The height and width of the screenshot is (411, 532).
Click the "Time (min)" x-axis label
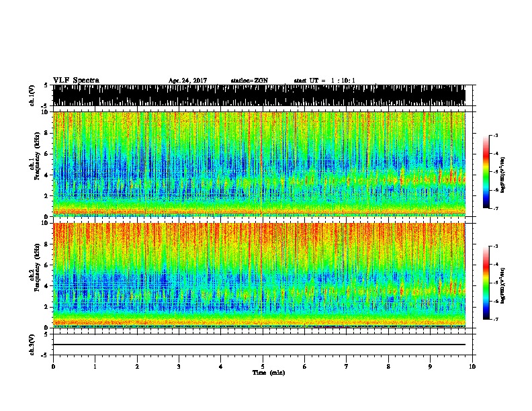pos(269,373)
